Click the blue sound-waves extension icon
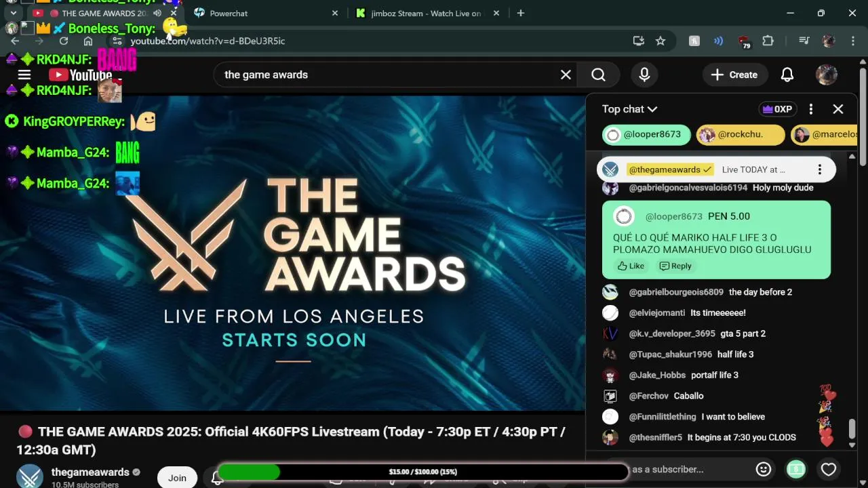The image size is (868, 488). (x=718, y=41)
